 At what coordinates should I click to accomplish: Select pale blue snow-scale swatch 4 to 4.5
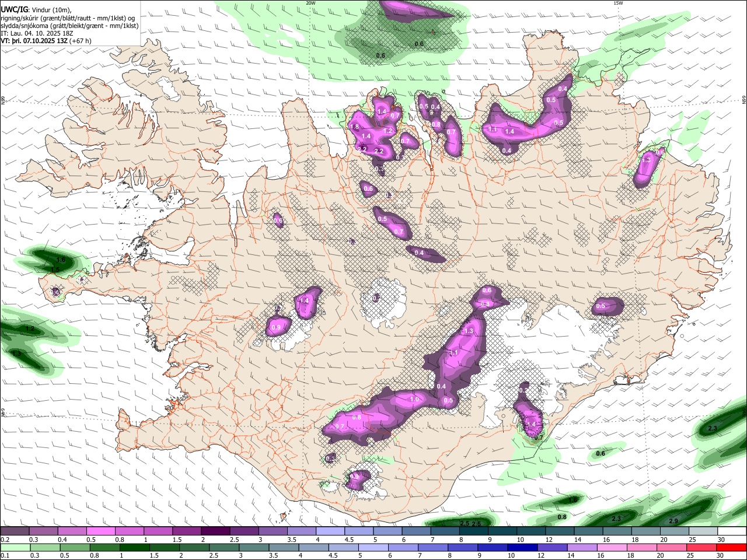pyautogui.click(x=330, y=531)
